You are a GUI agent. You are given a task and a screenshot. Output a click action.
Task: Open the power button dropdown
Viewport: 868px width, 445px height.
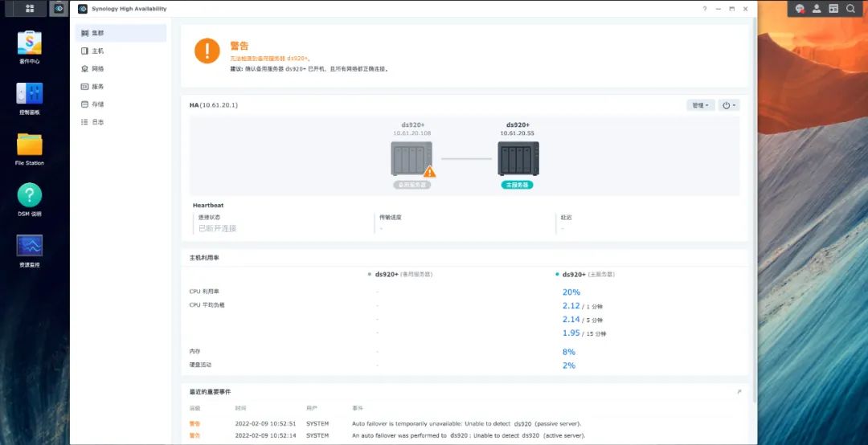(729, 105)
